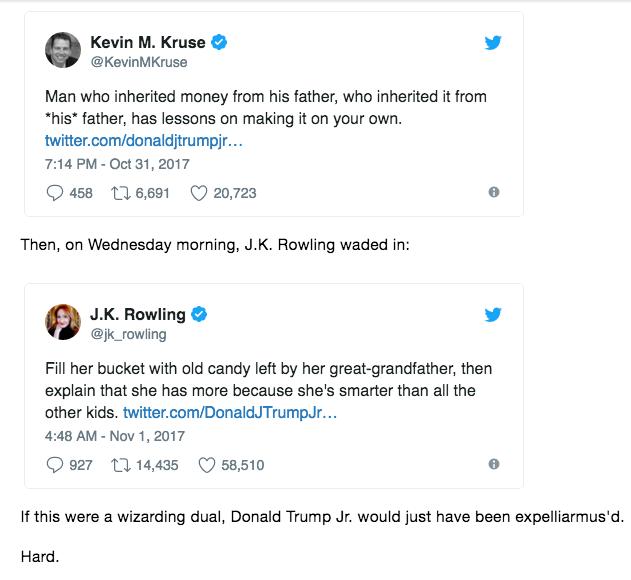Open the twitter.com/donaldjtrumpjr link in Kruse's tweet

point(144,140)
